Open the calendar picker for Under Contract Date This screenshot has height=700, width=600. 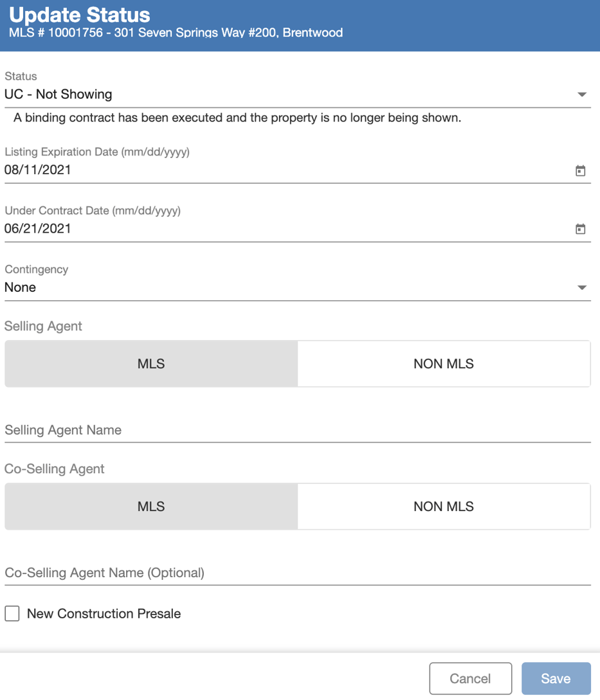581,229
